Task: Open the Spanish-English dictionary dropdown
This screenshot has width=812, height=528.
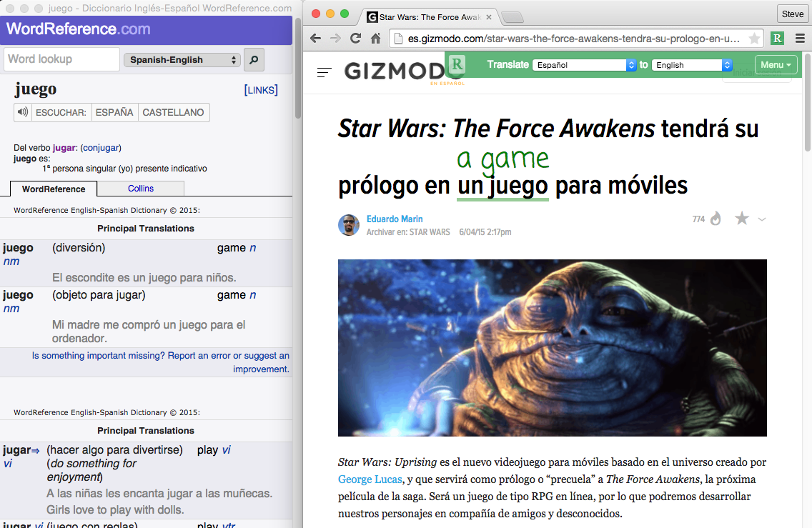Action: point(182,60)
